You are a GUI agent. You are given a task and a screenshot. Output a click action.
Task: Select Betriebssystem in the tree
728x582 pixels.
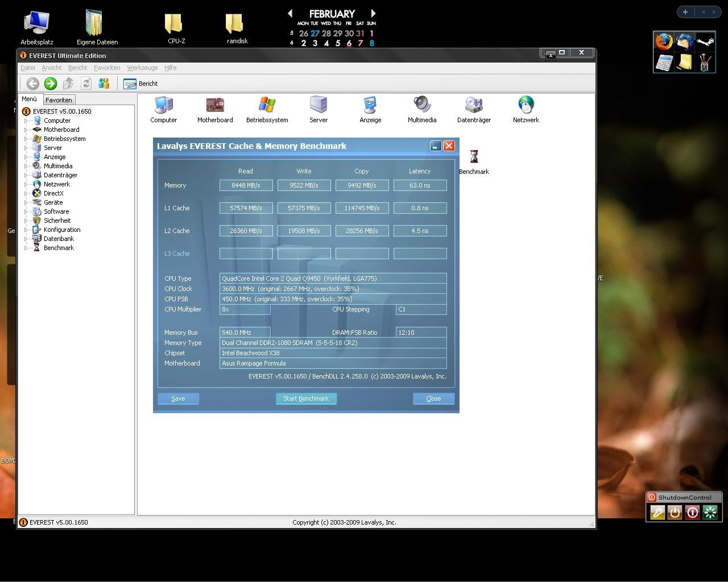coord(64,139)
